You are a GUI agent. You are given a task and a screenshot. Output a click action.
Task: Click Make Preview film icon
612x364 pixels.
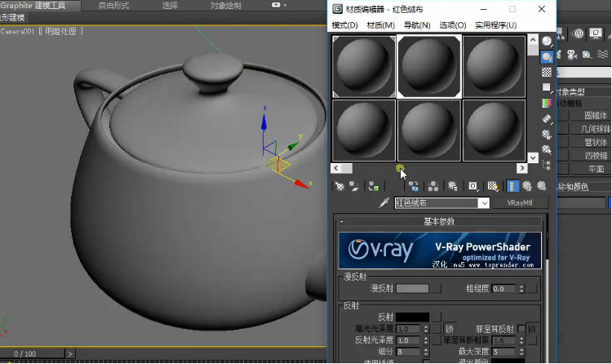(547, 118)
